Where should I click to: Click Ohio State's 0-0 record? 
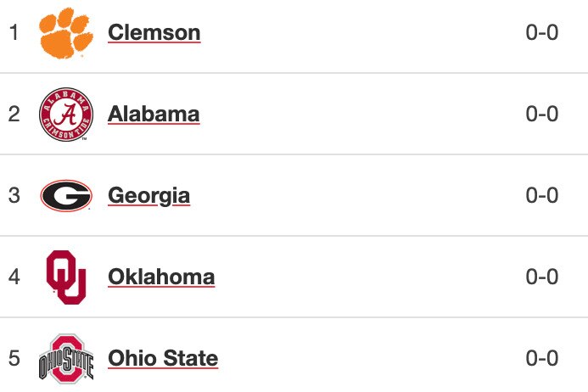point(542,358)
